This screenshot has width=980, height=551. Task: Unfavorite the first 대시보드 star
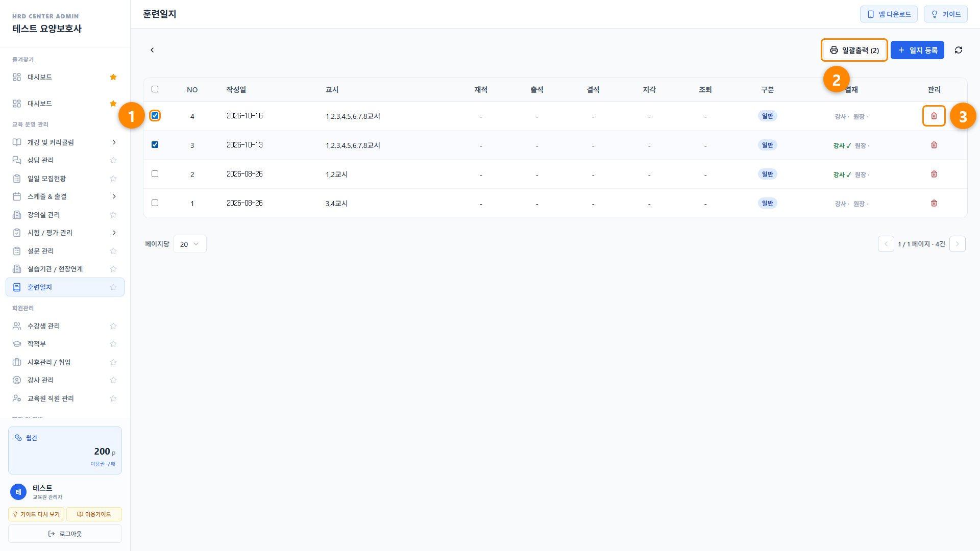[x=113, y=77]
